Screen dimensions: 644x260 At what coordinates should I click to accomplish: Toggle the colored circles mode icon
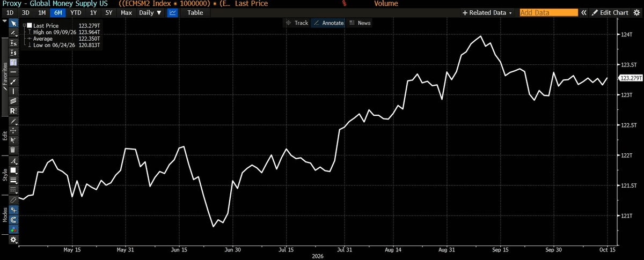(x=13, y=229)
